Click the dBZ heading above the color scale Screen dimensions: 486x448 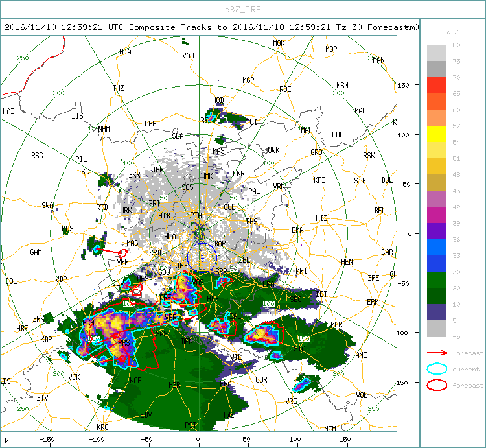452,32
